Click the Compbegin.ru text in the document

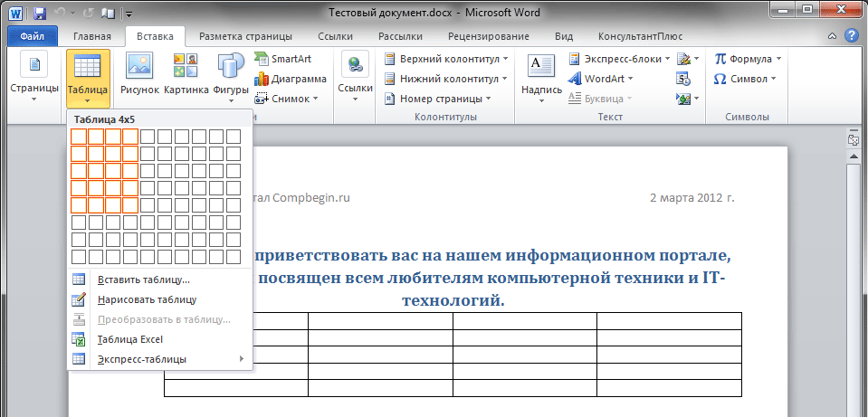[311, 198]
